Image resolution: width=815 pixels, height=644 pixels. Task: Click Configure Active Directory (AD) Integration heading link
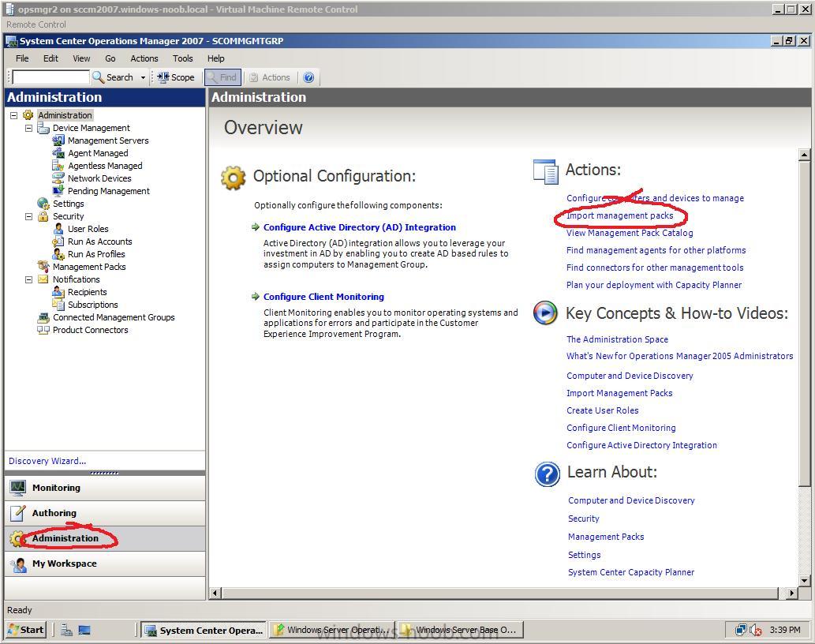coord(359,227)
